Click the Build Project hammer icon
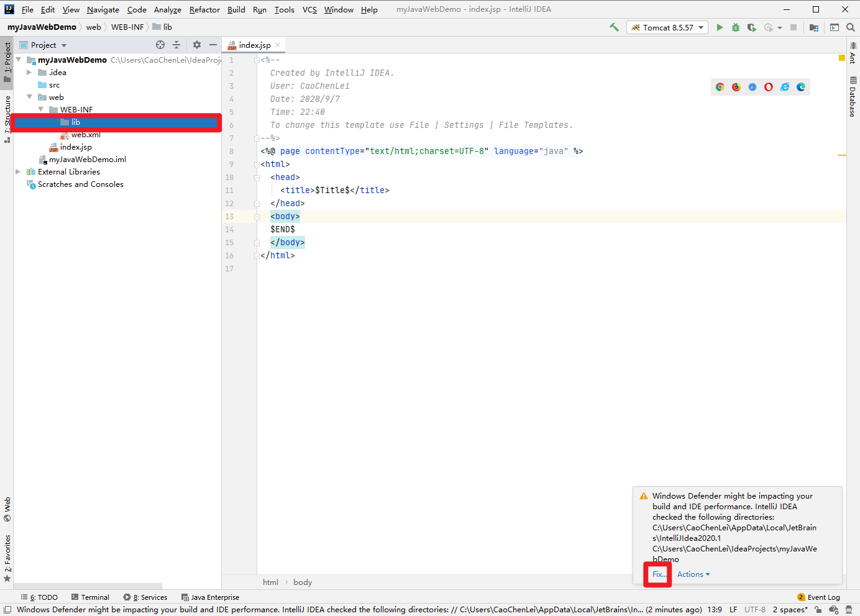 [614, 27]
